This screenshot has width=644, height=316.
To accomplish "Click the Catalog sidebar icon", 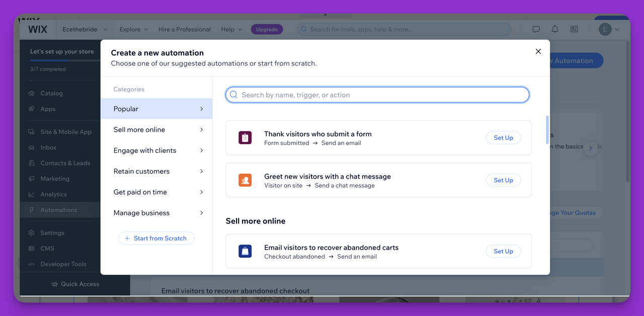I will [31, 93].
